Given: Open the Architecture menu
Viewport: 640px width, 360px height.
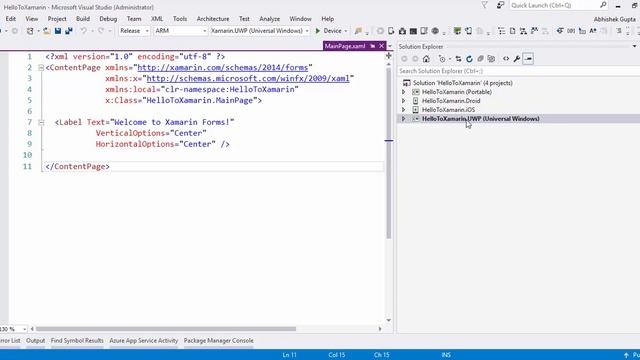Looking at the screenshot, I should click(x=213, y=19).
